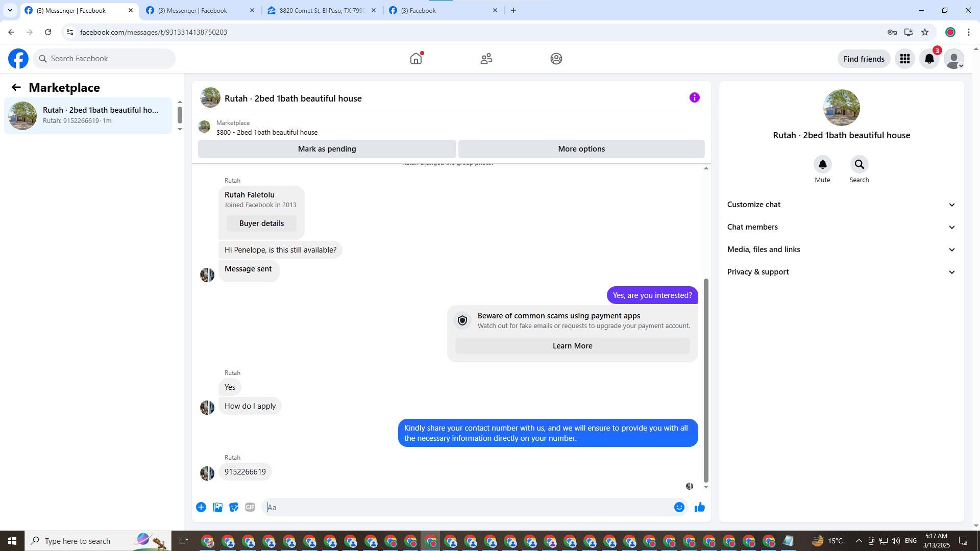Click the chat messages scrollbar
Image resolution: width=980 pixels, height=551 pixels.
706,380
